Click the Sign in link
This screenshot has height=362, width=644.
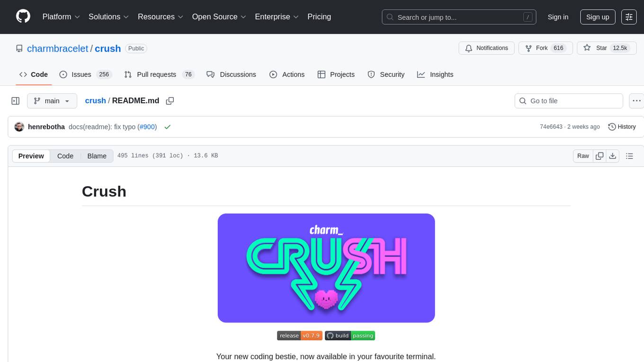tap(558, 17)
